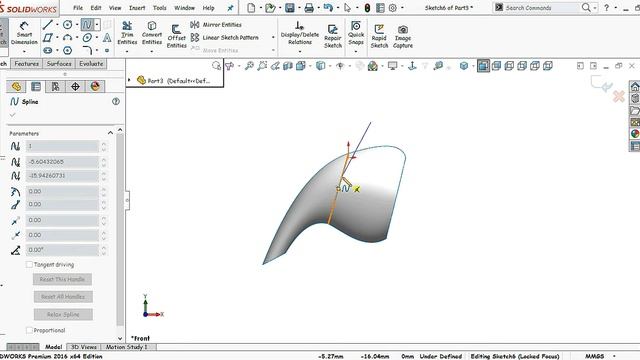The width and height of the screenshot is (640, 360).
Task: Open Display/Delete Relations
Action: click(300, 33)
